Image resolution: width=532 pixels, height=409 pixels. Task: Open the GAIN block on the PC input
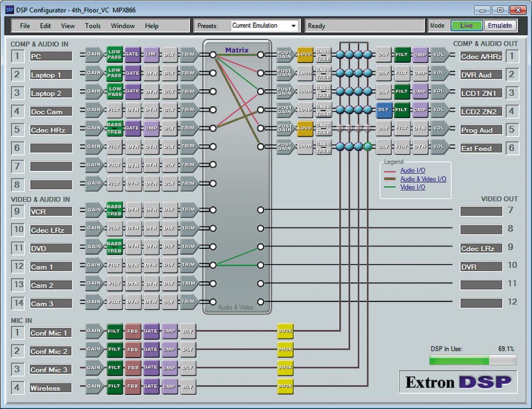click(93, 56)
